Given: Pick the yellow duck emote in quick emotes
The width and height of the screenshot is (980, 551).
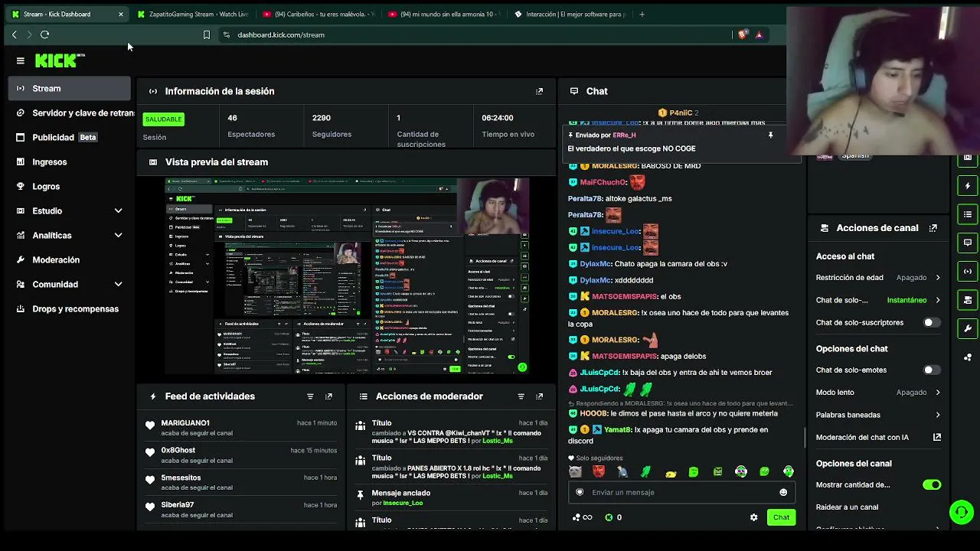Looking at the screenshot, I should 671,472.
